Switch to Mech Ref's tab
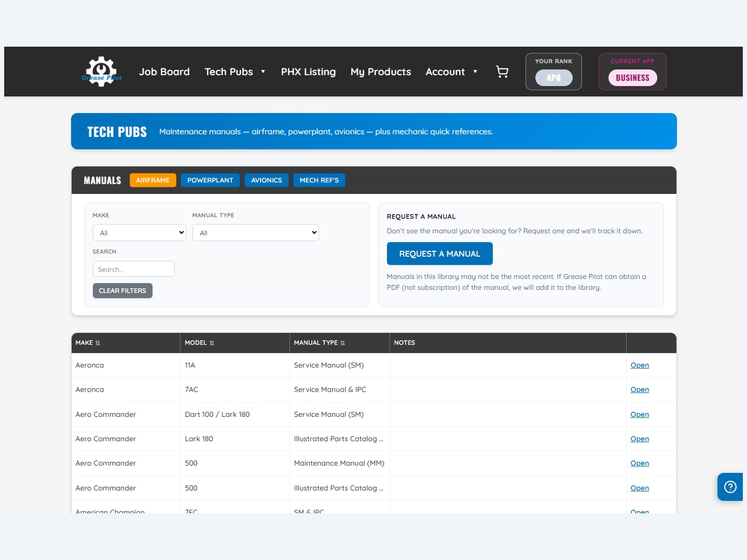This screenshot has width=747, height=560. pos(319,180)
